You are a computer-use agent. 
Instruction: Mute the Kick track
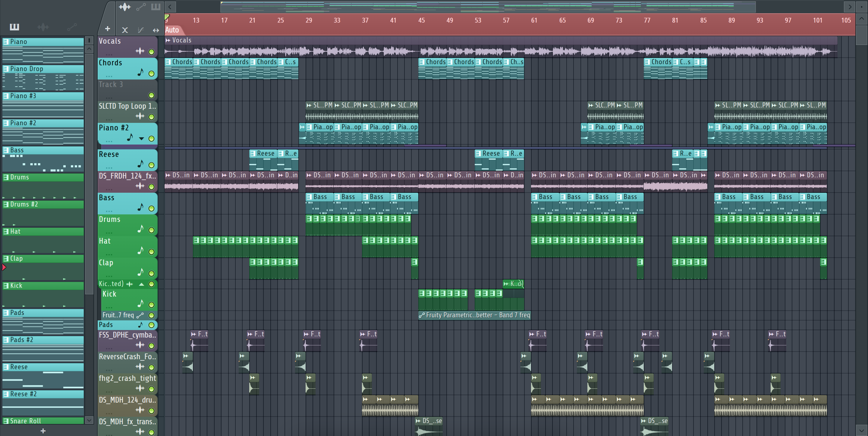152,305
